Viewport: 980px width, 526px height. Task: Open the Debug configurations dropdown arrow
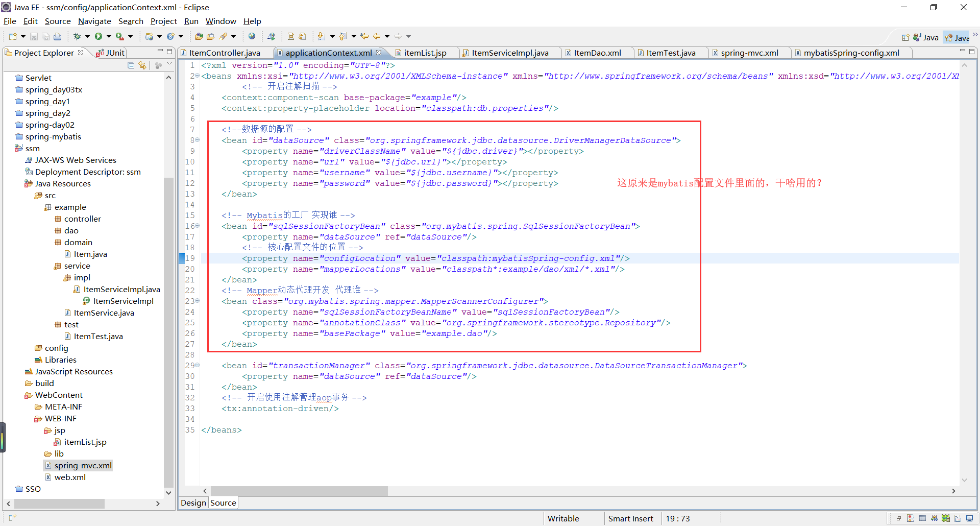(87, 36)
